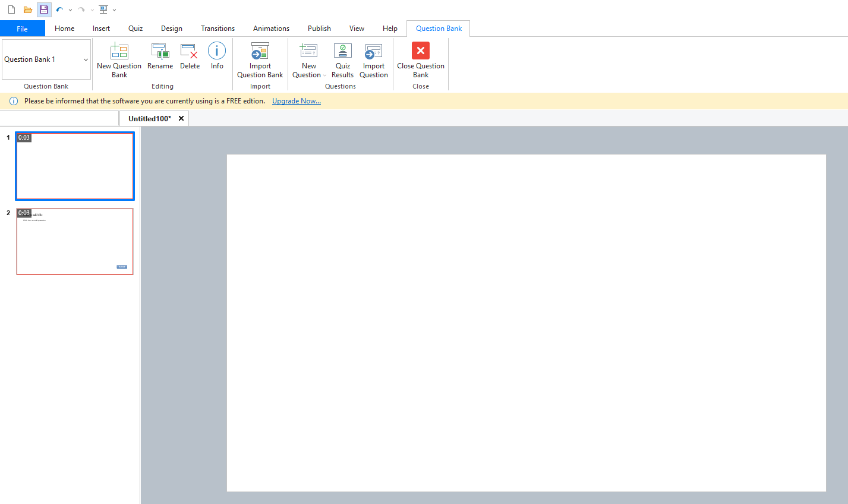Go to the Design tab
The width and height of the screenshot is (848, 504).
coord(172,29)
